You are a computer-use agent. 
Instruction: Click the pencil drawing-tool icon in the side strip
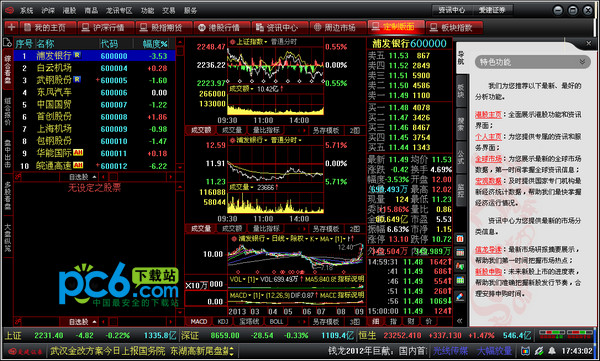point(460,296)
